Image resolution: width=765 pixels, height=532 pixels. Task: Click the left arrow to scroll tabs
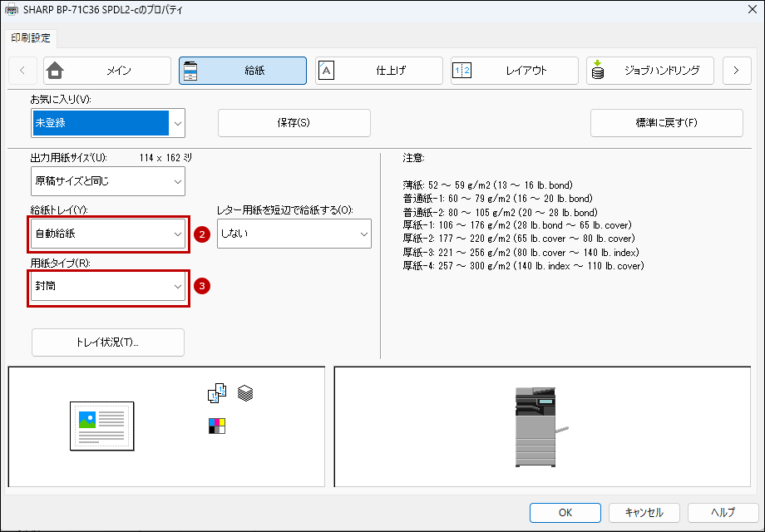pyautogui.click(x=22, y=71)
